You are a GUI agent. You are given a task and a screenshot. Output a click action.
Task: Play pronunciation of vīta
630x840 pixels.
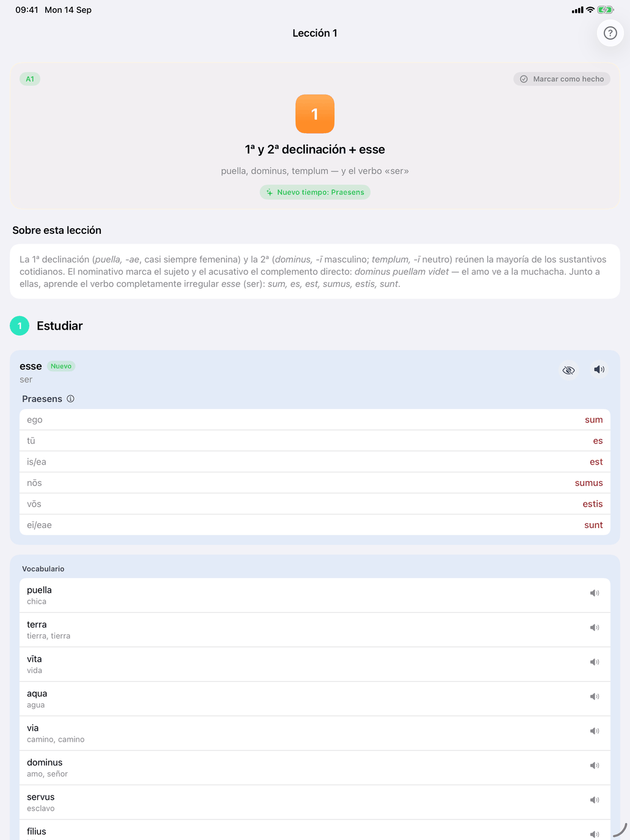point(595,662)
